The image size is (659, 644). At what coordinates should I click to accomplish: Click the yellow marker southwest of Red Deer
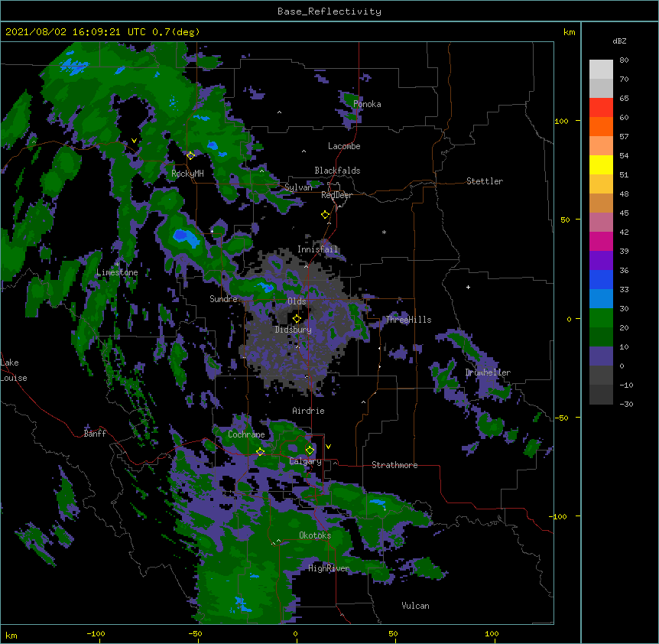[x=326, y=215]
